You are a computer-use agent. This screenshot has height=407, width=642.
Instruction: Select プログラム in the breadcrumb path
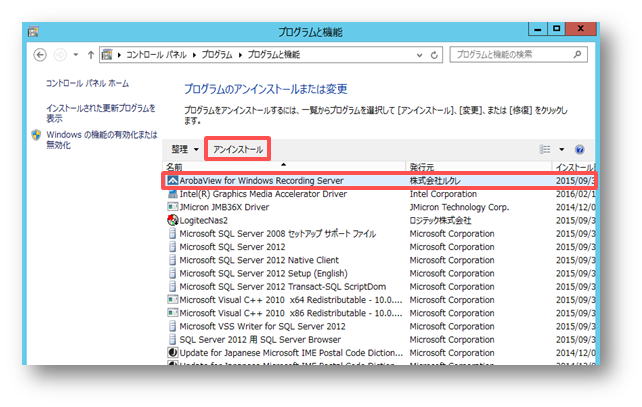coord(217,55)
